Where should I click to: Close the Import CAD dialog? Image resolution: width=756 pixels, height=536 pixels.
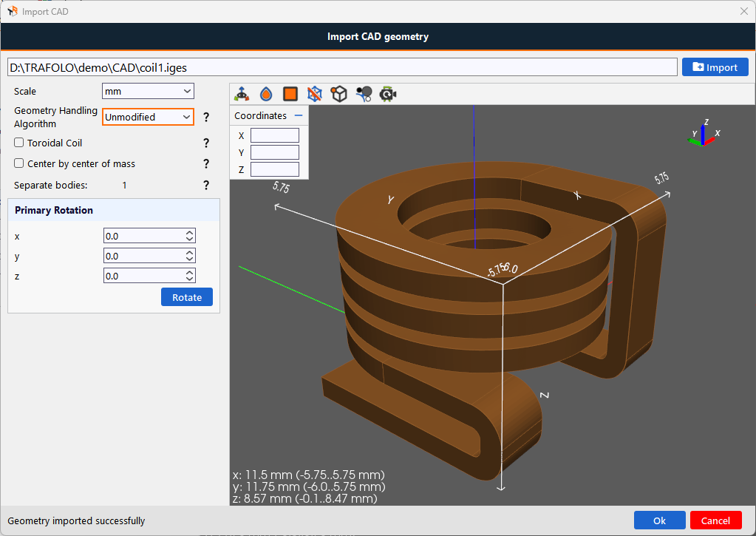(x=744, y=11)
